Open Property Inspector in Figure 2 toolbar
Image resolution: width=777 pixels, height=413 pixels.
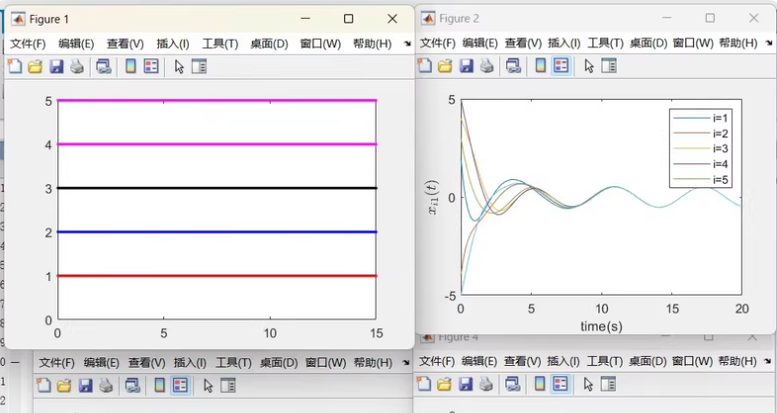tap(609, 65)
